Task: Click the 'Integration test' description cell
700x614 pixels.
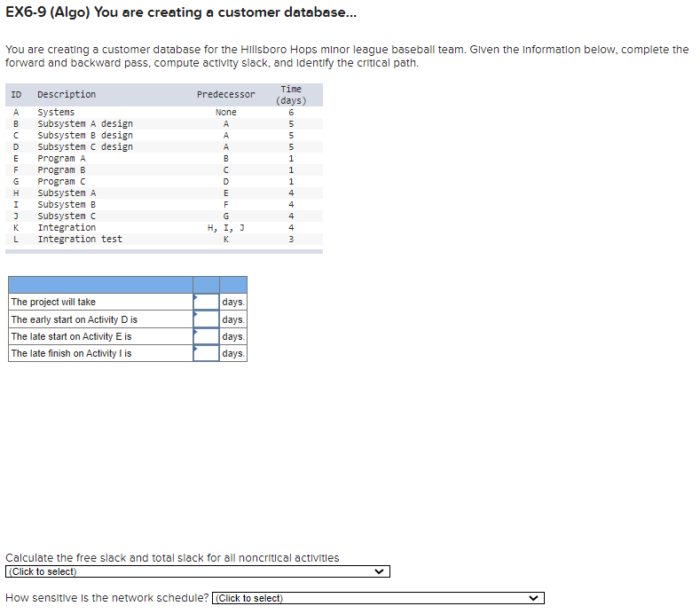Action: (80, 240)
